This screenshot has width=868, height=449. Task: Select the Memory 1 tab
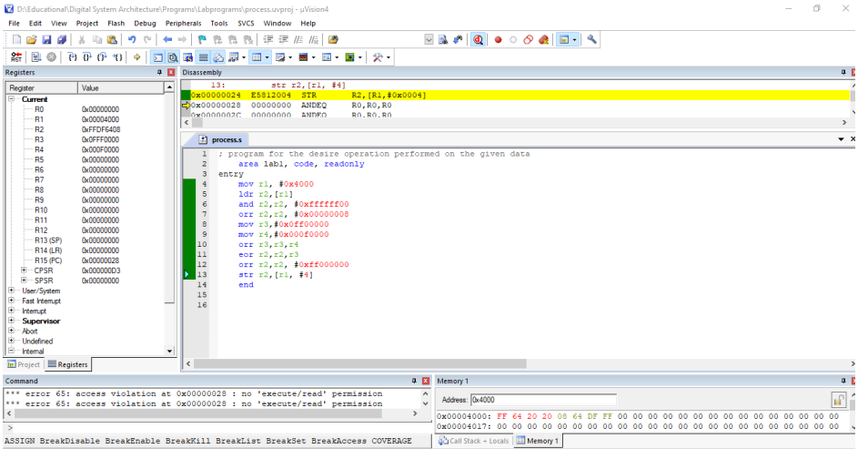[x=537, y=441]
